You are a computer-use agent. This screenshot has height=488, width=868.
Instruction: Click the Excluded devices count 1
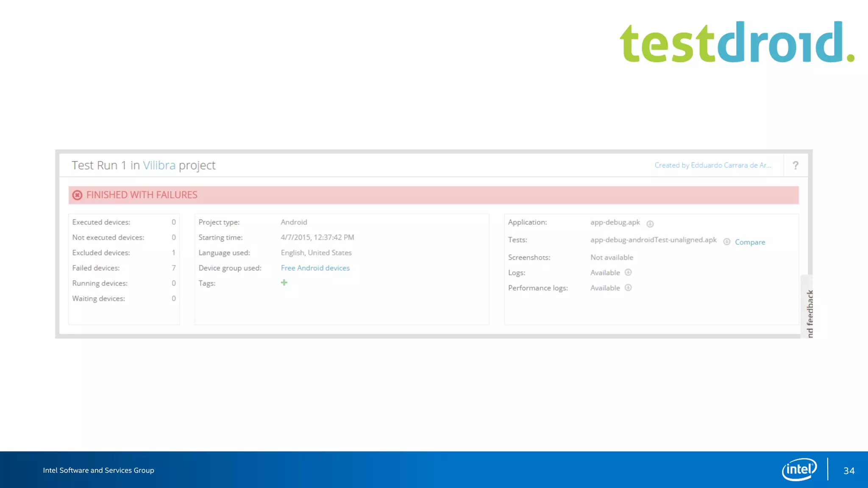(x=173, y=253)
